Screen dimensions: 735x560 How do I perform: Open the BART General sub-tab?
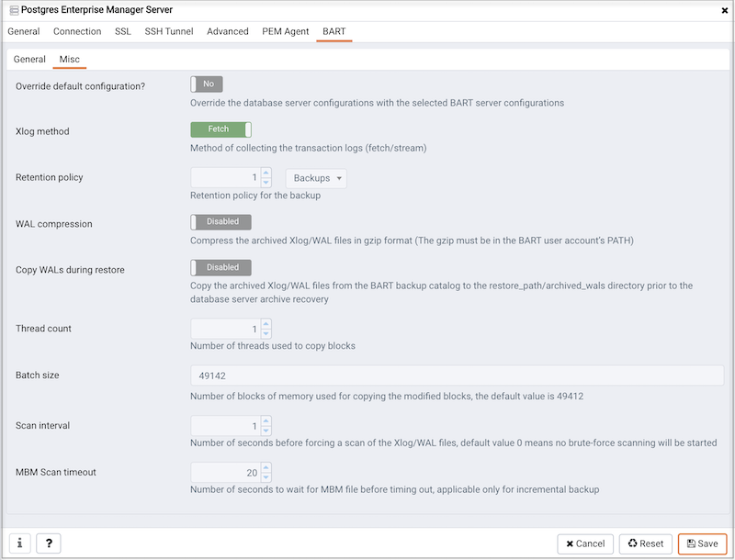coord(29,60)
